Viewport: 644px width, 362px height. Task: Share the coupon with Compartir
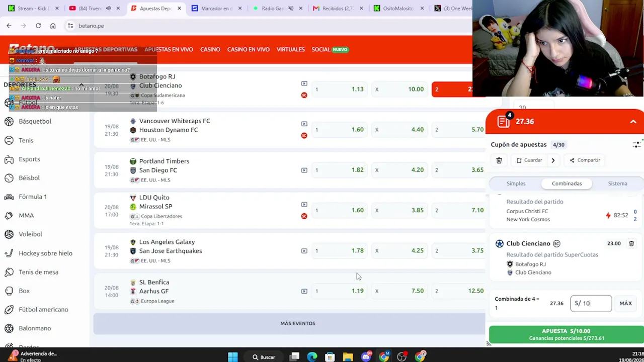coord(585,160)
